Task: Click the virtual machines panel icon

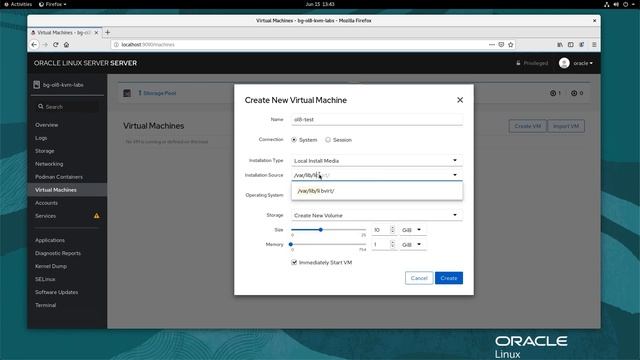Action: pyautogui.click(x=127, y=93)
